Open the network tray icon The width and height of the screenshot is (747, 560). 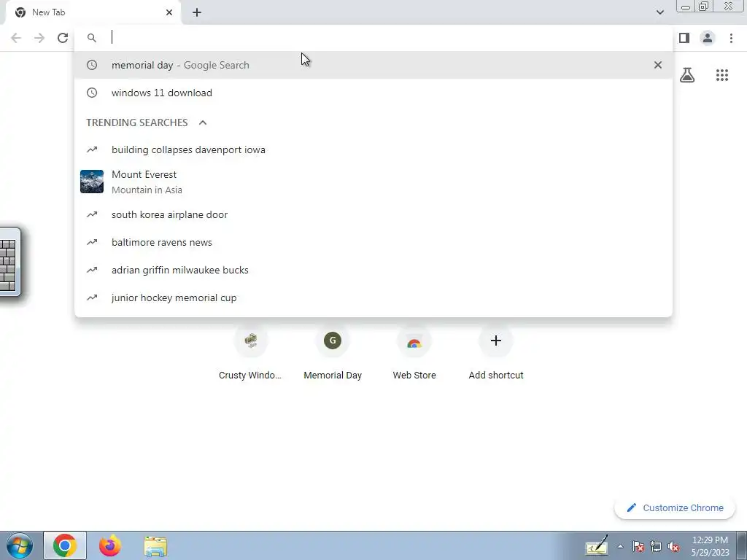[x=656, y=547]
